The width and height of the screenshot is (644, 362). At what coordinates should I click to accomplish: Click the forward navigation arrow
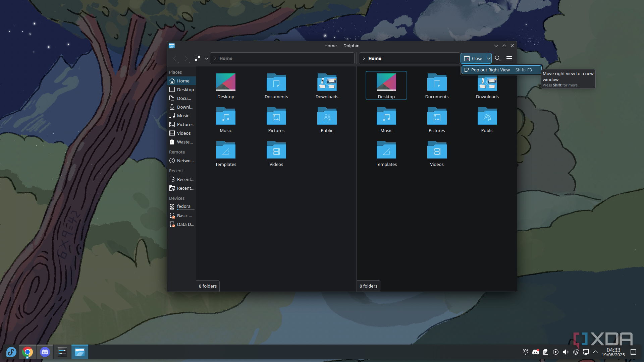pos(186,58)
